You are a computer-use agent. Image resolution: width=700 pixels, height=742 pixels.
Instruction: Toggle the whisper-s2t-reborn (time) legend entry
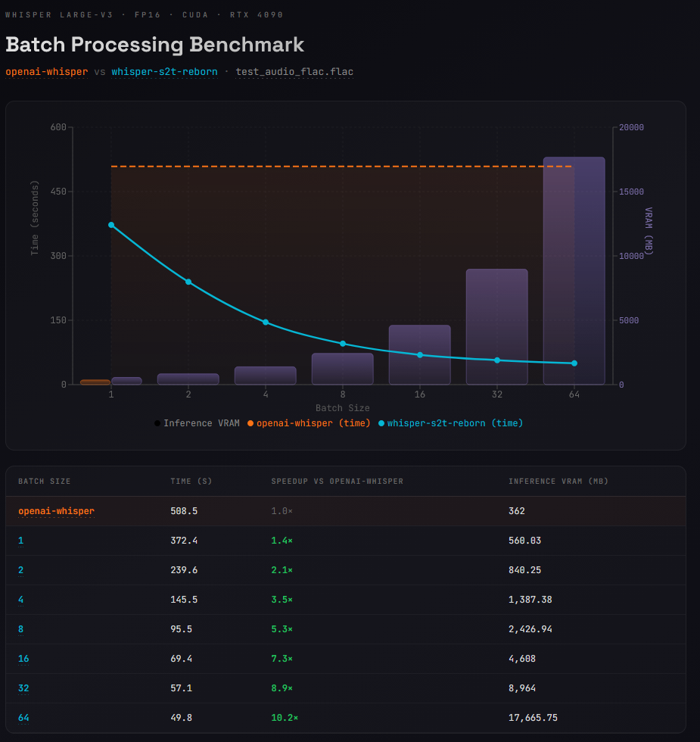click(451, 423)
